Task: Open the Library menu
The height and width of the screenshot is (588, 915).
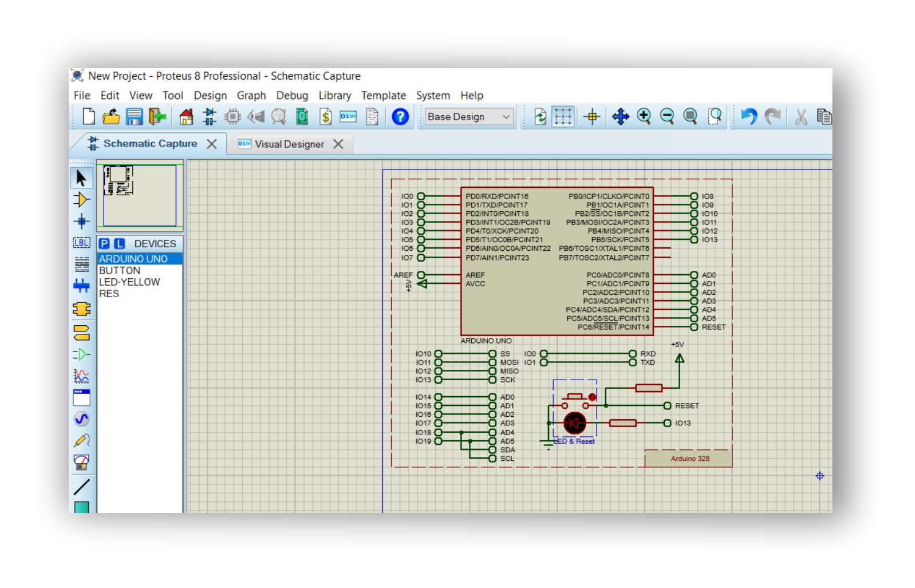Action: (335, 96)
